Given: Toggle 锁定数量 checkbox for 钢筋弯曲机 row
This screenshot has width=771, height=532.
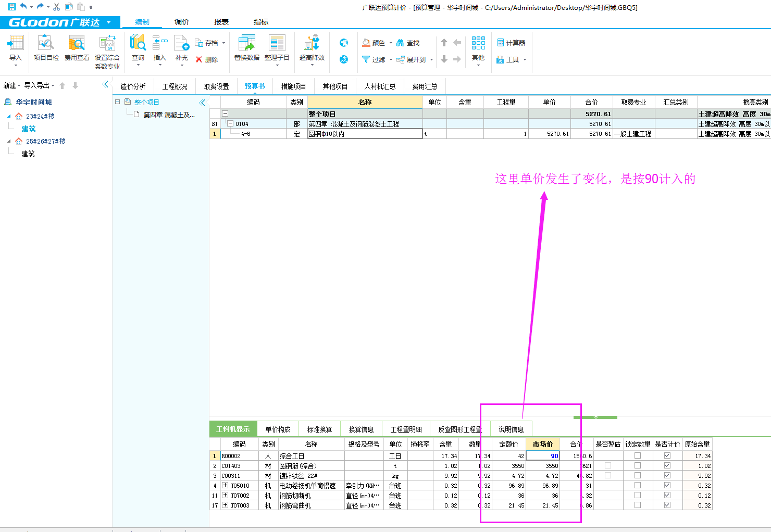Looking at the screenshot, I should click(638, 505).
